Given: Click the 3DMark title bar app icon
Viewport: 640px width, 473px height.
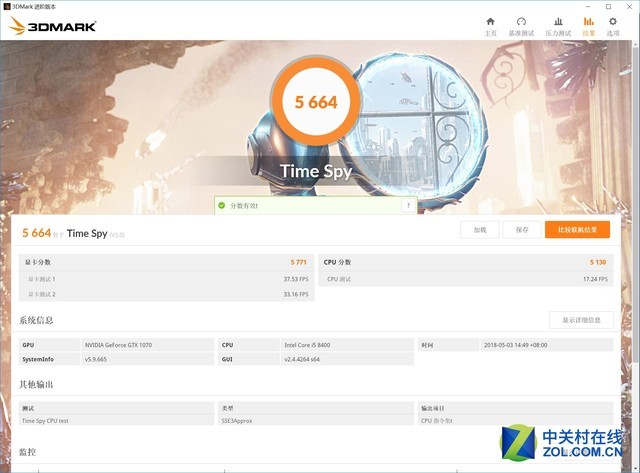Looking at the screenshot, I should pyautogui.click(x=6, y=7).
